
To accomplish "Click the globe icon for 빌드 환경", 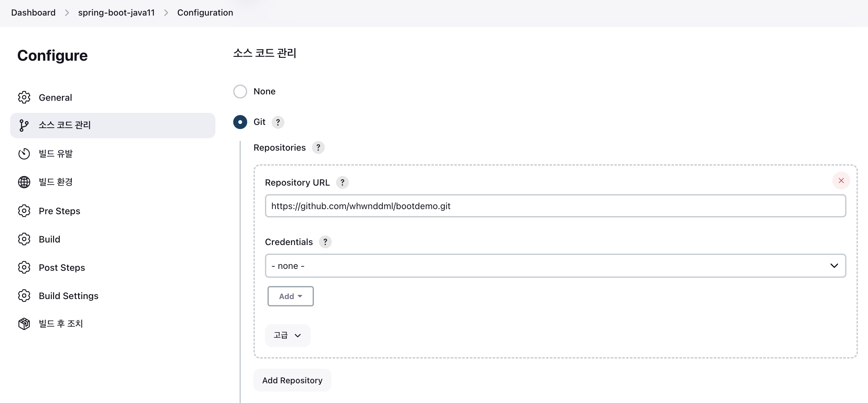I will click(x=24, y=182).
